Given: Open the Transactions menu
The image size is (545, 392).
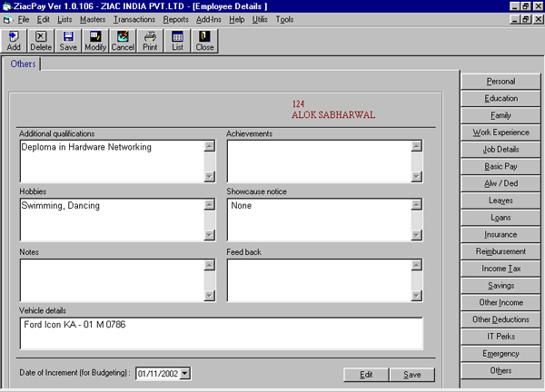Looking at the screenshot, I should tap(134, 20).
